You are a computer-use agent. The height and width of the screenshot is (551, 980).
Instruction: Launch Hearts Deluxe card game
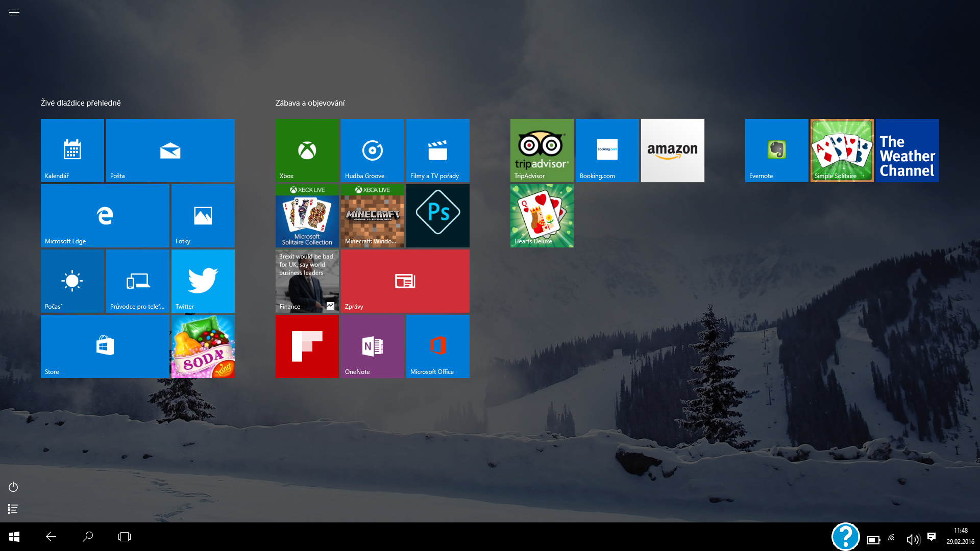(x=542, y=215)
